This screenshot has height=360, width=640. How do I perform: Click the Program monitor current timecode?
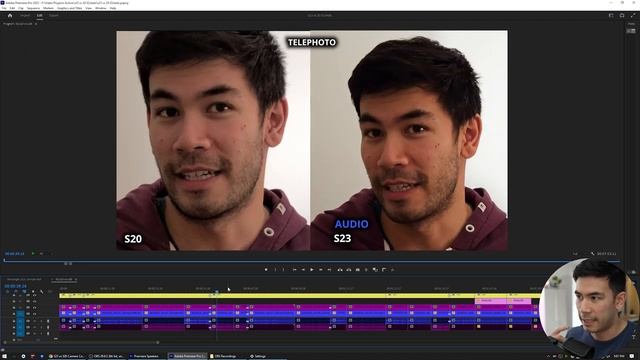(15, 253)
